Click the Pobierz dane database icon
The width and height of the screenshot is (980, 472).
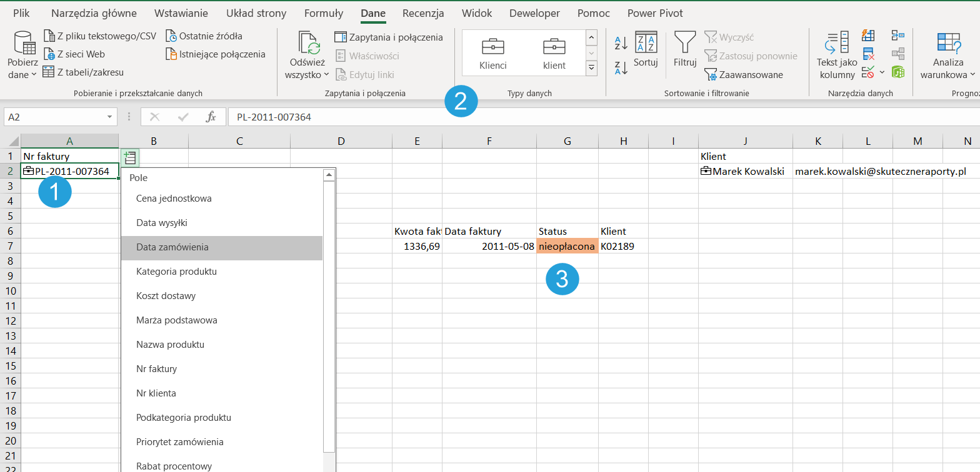tap(22, 42)
